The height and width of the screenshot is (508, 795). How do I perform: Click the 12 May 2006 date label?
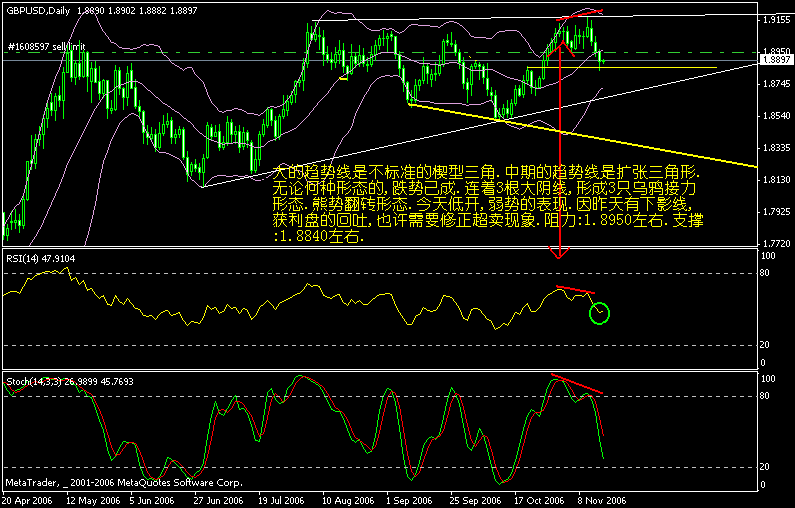[x=93, y=501]
